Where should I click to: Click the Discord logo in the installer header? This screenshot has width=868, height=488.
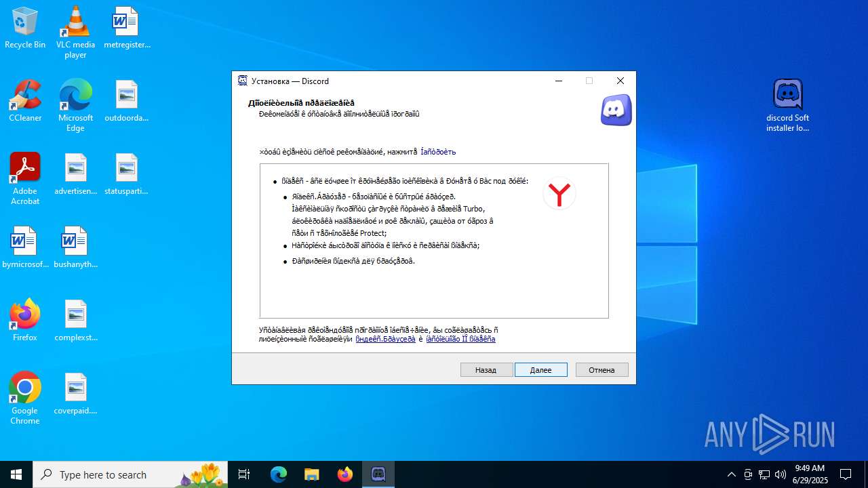click(x=616, y=110)
